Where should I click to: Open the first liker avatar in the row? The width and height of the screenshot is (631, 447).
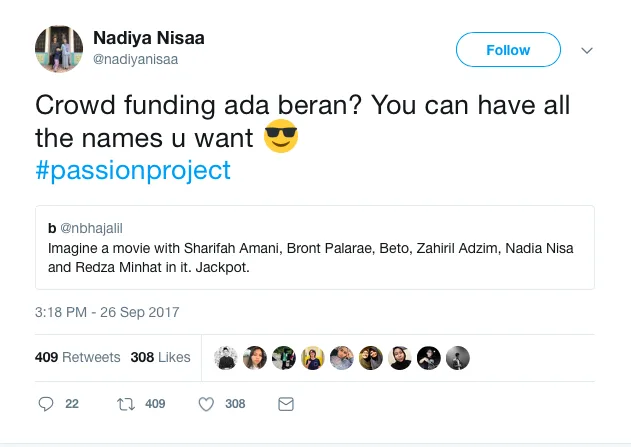pos(226,357)
